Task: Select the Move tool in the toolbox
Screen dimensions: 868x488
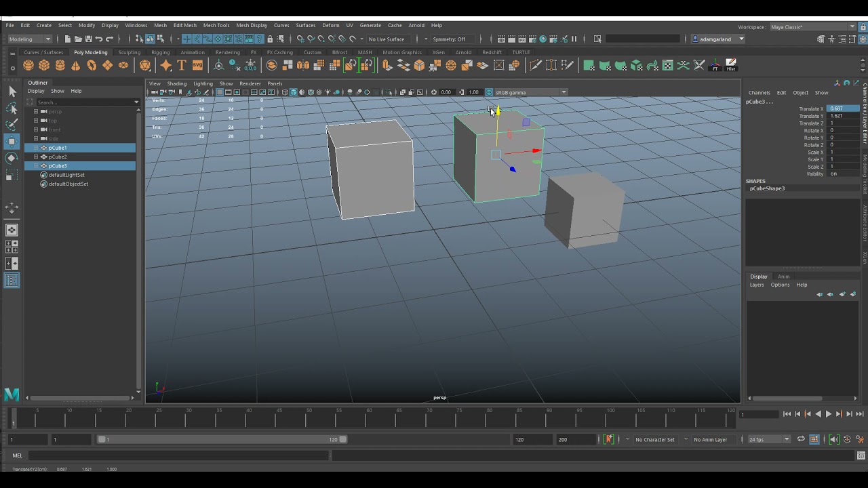Action: [12, 141]
